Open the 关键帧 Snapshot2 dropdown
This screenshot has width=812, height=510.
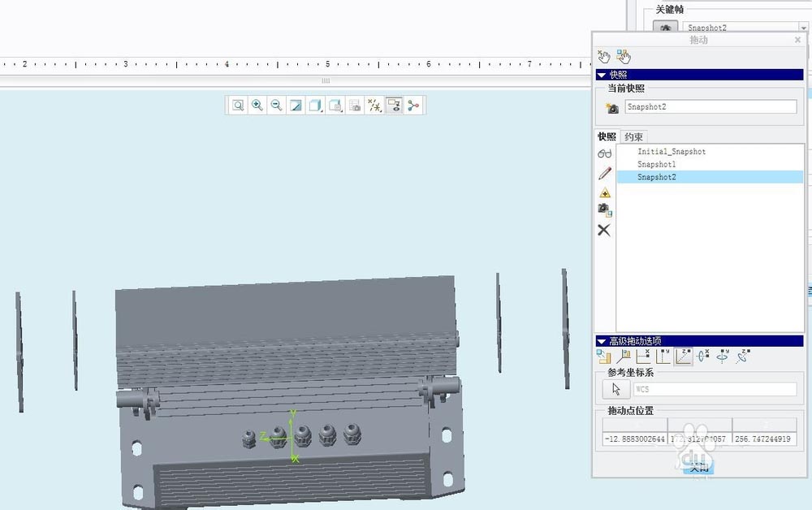pos(803,27)
